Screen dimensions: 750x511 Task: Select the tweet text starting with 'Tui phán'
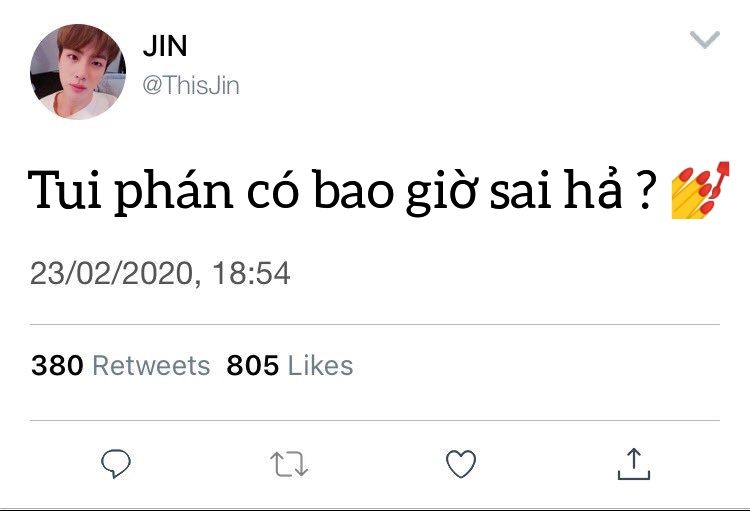pyautogui.click(x=341, y=191)
